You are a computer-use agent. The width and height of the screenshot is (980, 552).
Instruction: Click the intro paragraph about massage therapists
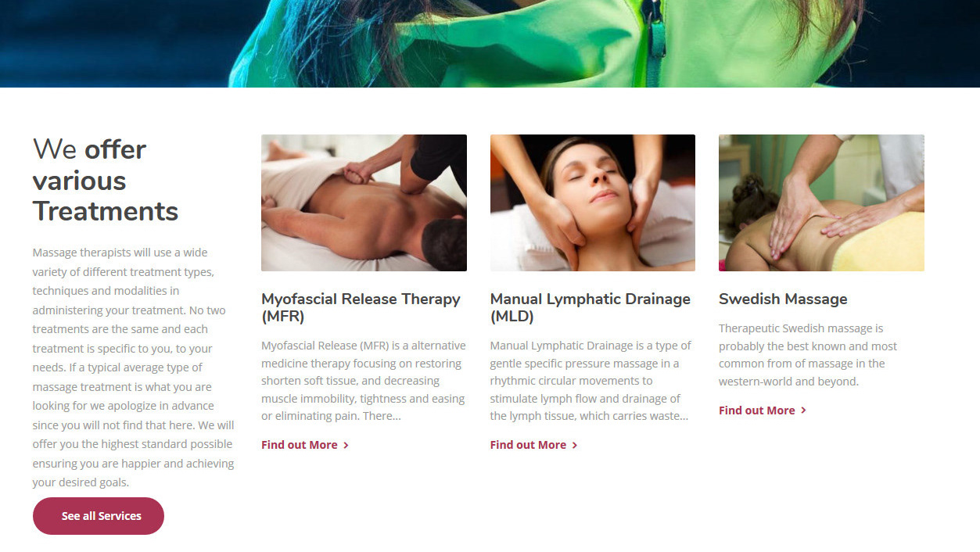pos(134,367)
